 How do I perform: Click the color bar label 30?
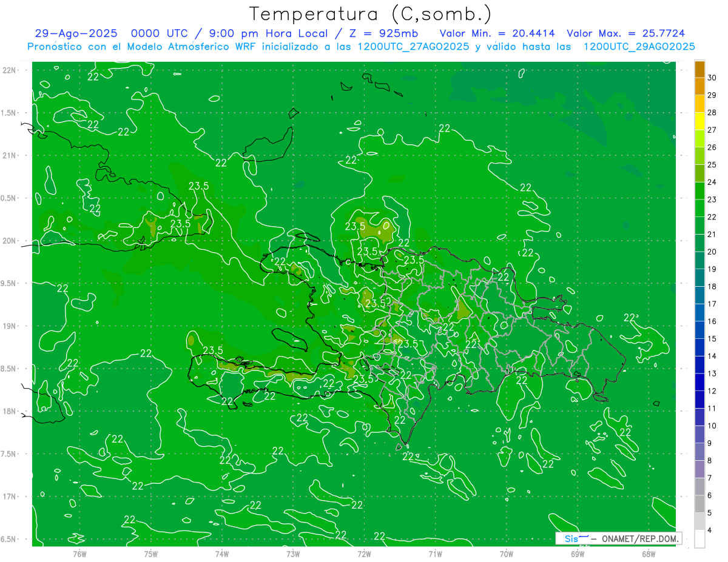[x=712, y=78]
